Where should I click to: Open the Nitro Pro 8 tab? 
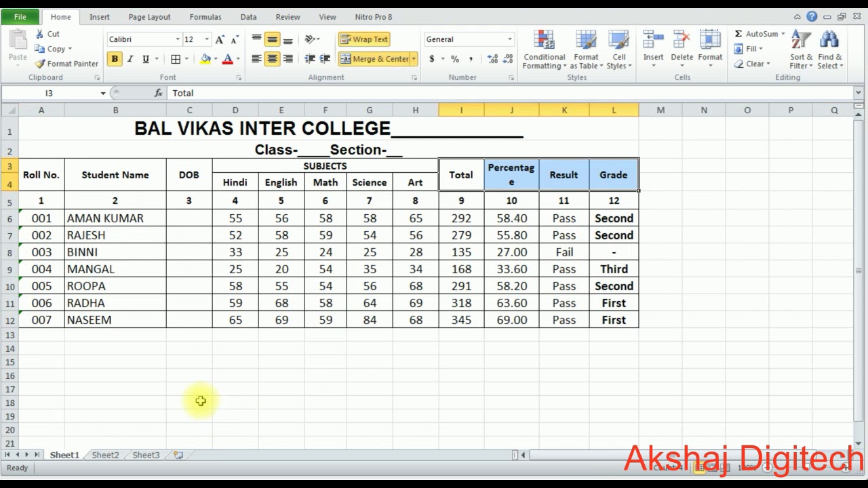coord(374,17)
